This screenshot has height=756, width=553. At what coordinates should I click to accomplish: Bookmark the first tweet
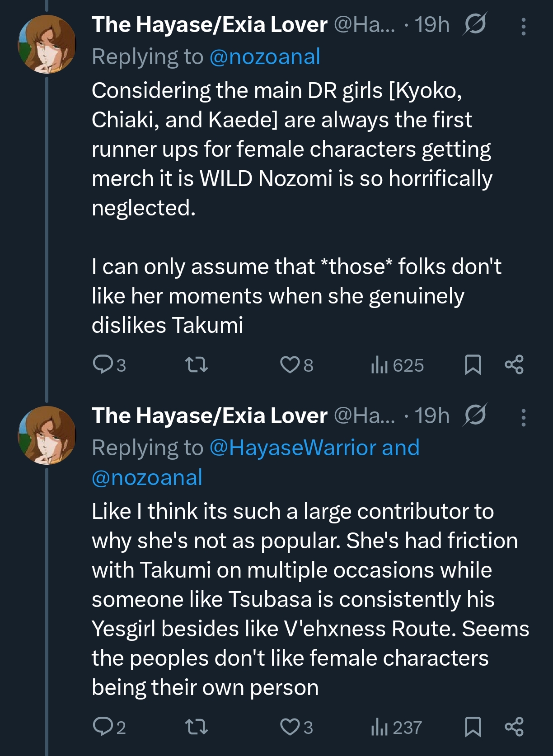pos(473,364)
